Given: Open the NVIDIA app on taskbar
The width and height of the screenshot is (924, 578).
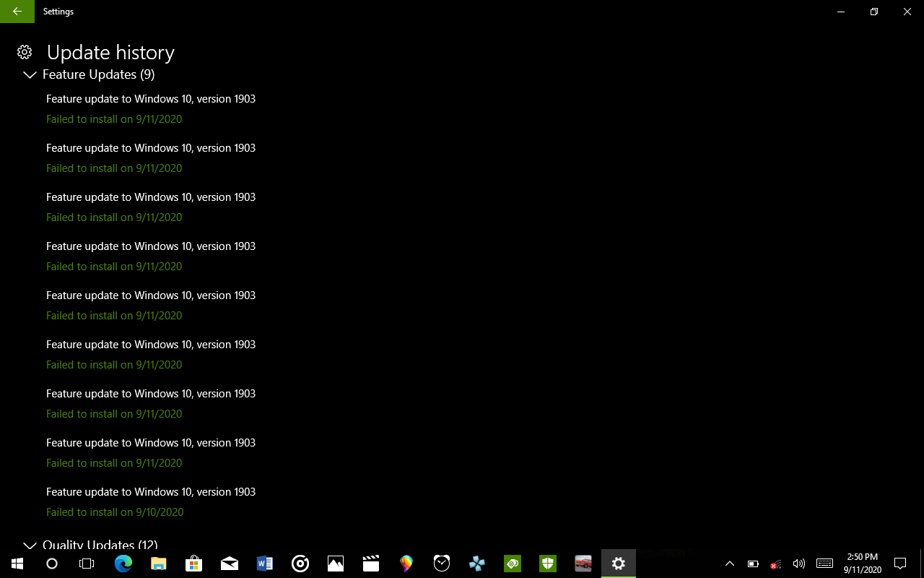Looking at the screenshot, I should click(513, 564).
